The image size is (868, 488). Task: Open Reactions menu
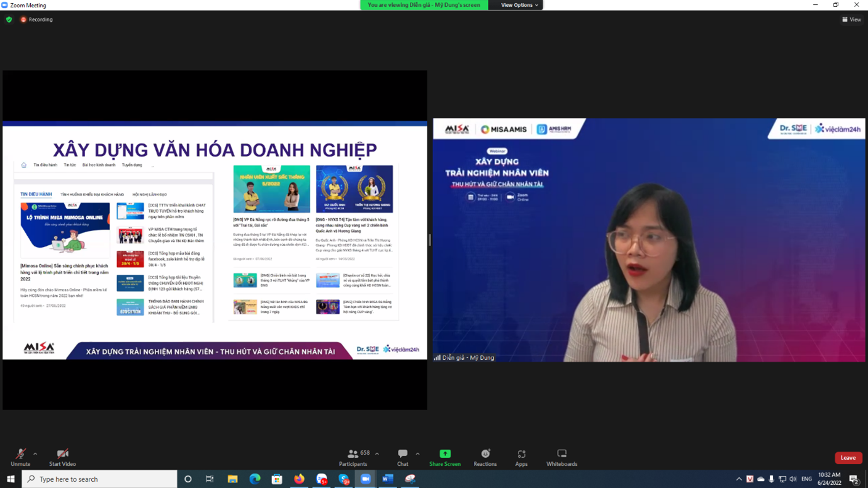485,457
